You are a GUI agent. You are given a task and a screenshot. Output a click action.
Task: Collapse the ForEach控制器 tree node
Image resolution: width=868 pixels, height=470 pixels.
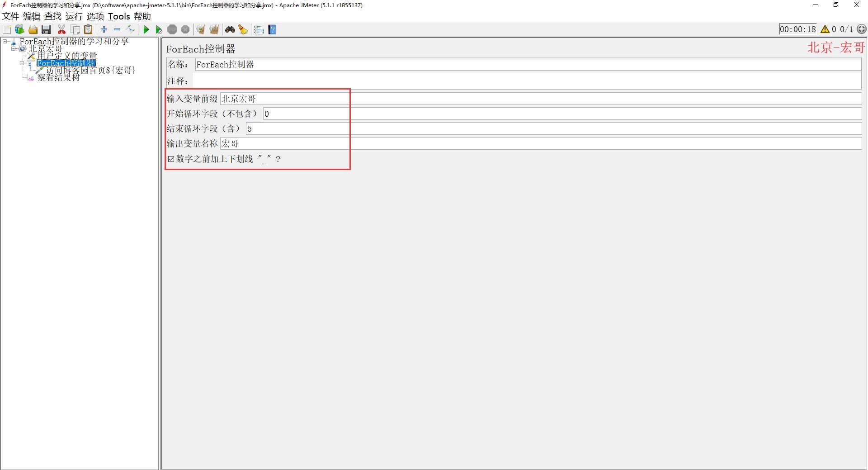22,63
